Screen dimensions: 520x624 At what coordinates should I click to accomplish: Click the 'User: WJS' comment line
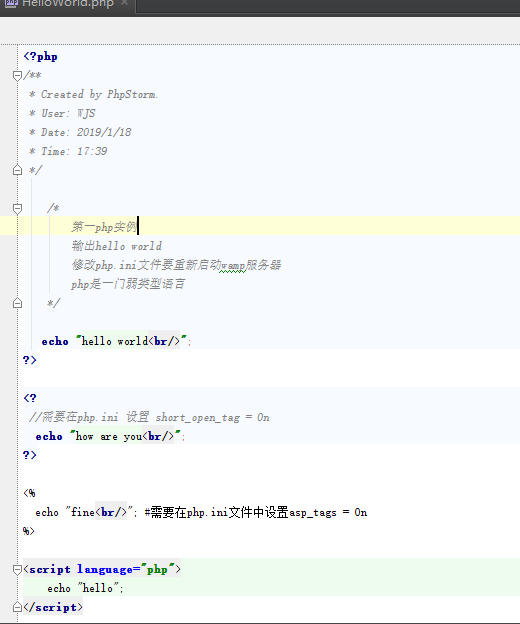(62, 113)
